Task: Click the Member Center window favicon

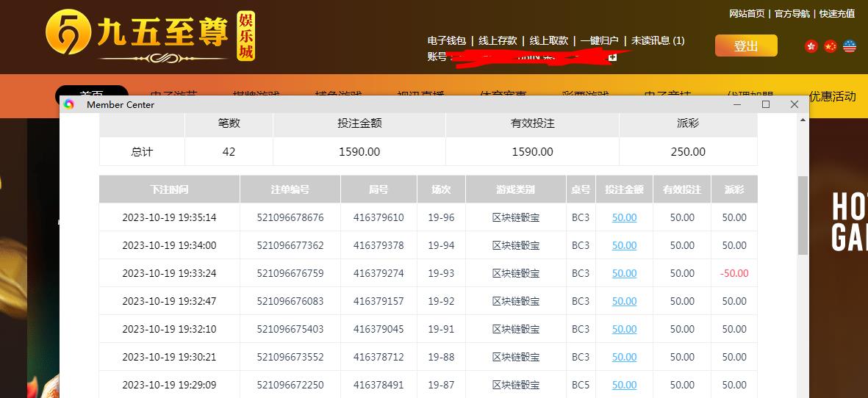Action: [x=69, y=105]
